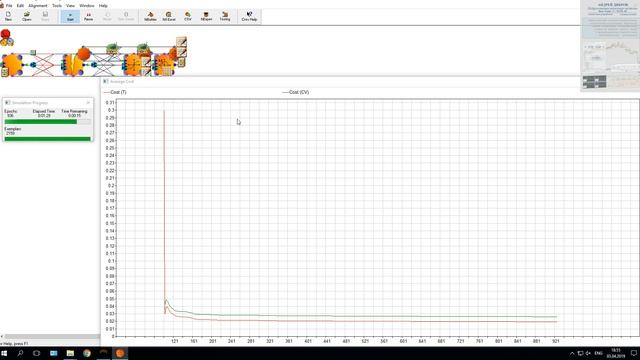Select the second probe icon from top
The image size is (640, 360).
click(181, 52)
